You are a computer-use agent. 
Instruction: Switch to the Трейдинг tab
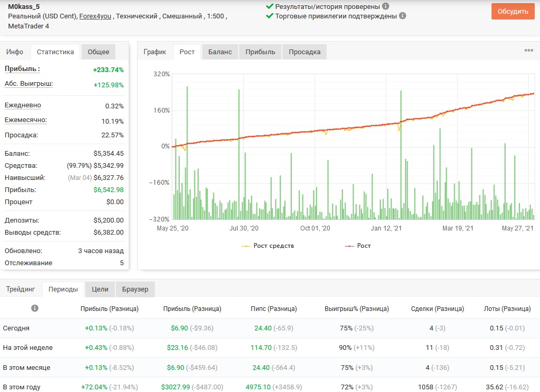pos(21,289)
